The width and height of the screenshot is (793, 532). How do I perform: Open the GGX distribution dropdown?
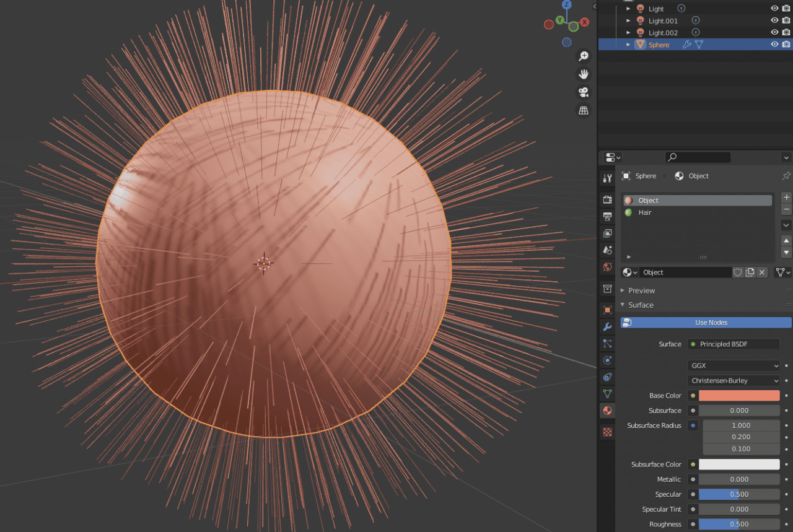pos(734,365)
